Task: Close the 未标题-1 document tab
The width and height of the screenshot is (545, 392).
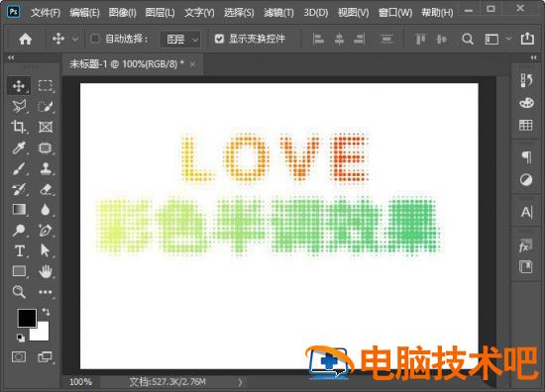Action: click(192, 64)
